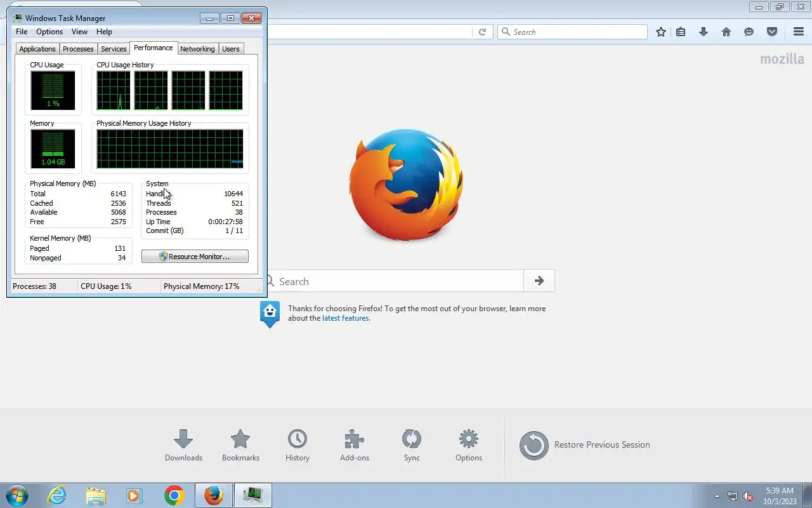The width and height of the screenshot is (812, 508).
Task: Click the Restore Previous Session icon
Action: click(x=534, y=445)
